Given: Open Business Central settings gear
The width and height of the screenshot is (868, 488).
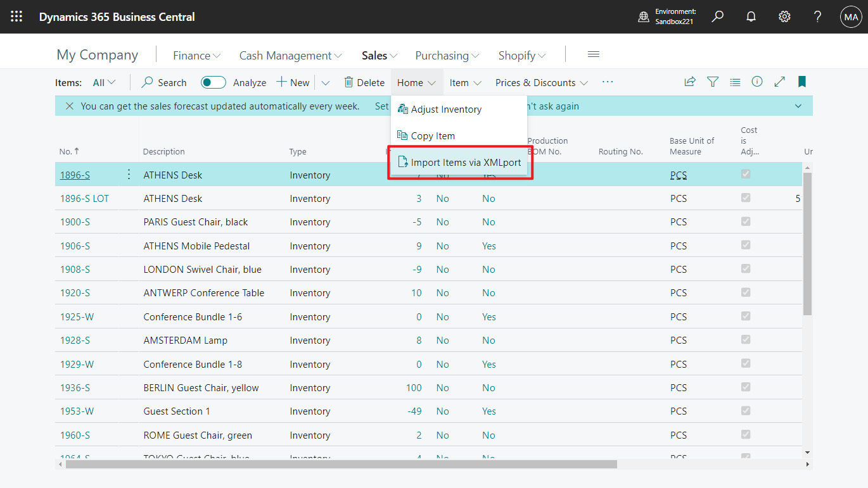Looking at the screenshot, I should (x=784, y=16).
